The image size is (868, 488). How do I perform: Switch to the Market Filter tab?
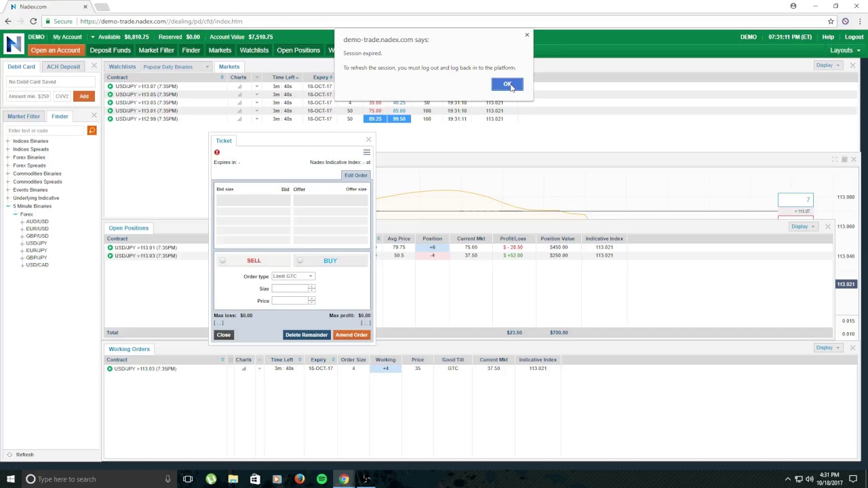pyautogui.click(x=24, y=117)
